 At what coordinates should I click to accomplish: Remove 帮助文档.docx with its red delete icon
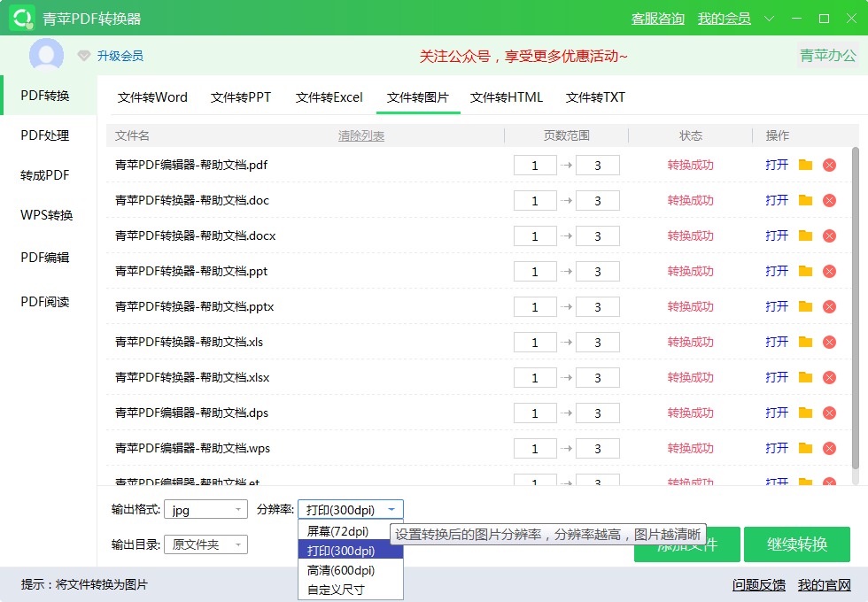(x=829, y=235)
